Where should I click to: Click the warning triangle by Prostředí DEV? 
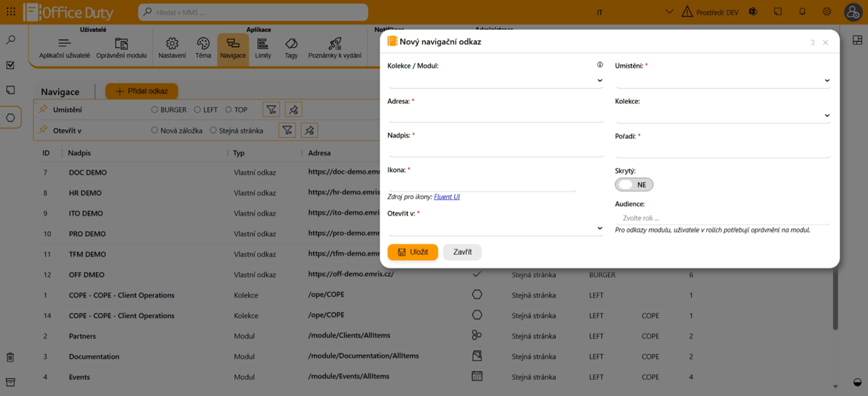pyautogui.click(x=687, y=12)
